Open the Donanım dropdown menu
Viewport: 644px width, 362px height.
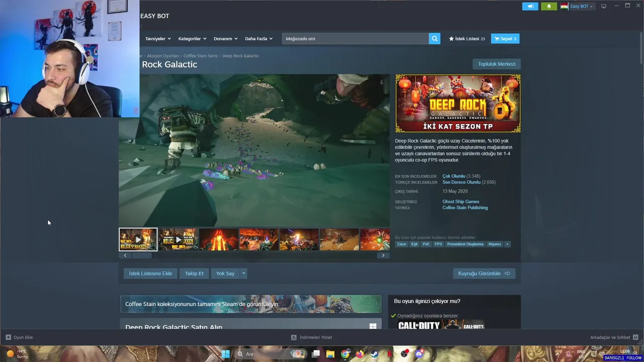[x=225, y=39]
